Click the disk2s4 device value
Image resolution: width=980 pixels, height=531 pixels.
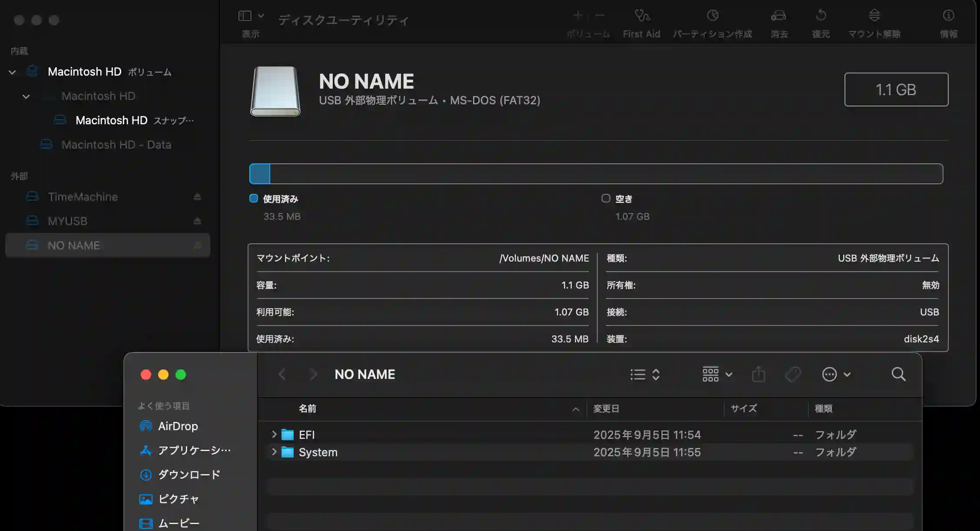(x=921, y=339)
